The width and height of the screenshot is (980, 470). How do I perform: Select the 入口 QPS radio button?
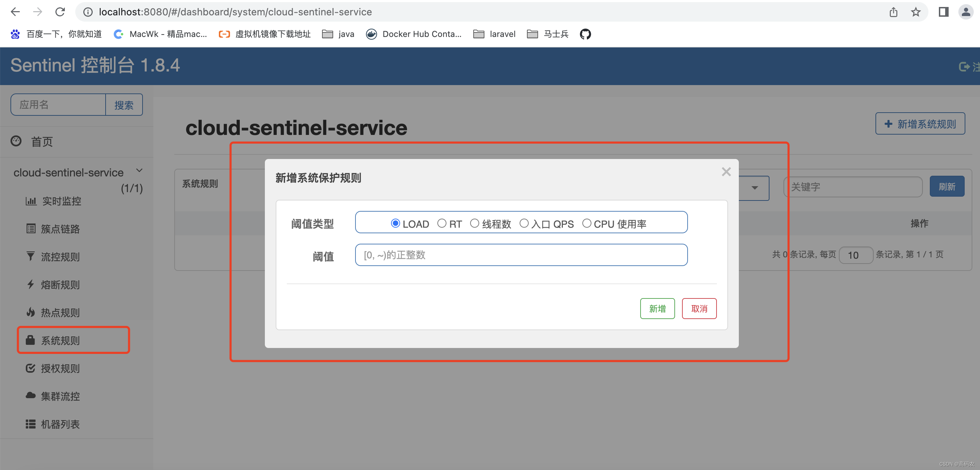(x=524, y=223)
